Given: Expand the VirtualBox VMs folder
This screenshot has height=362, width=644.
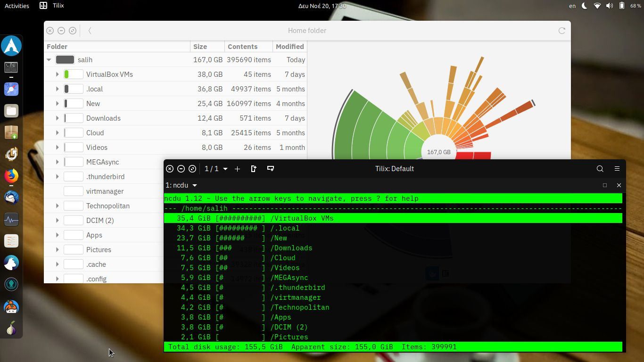Looking at the screenshot, I should coord(57,74).
